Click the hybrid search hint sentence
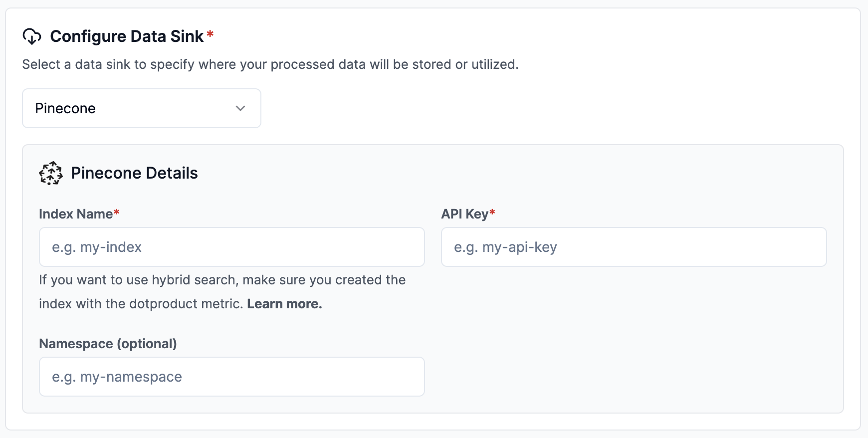 point(222,280)
